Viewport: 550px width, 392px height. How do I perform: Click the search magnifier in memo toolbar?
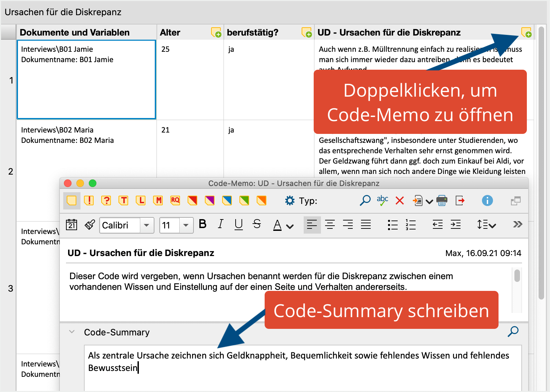[x=365, y=200]
